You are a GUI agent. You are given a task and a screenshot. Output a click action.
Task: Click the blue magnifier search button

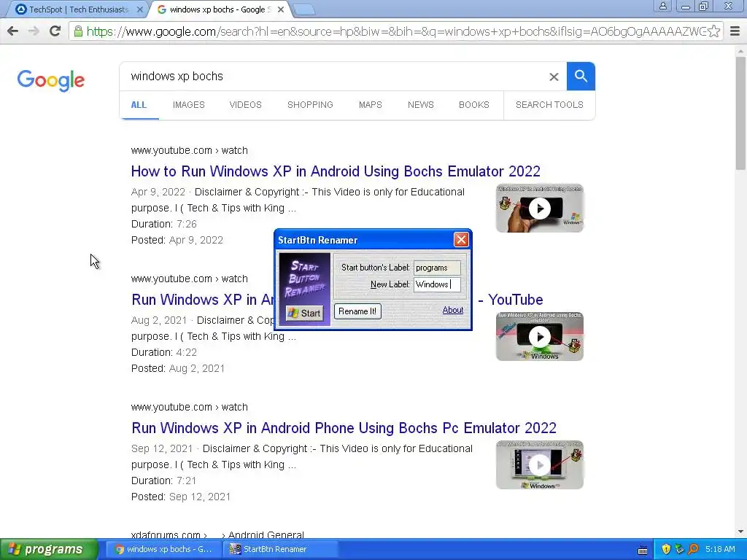pos(581,76)
